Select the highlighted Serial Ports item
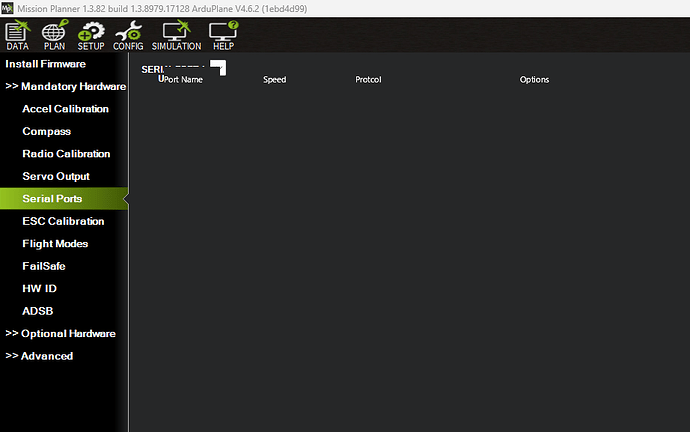 (52, 199)
